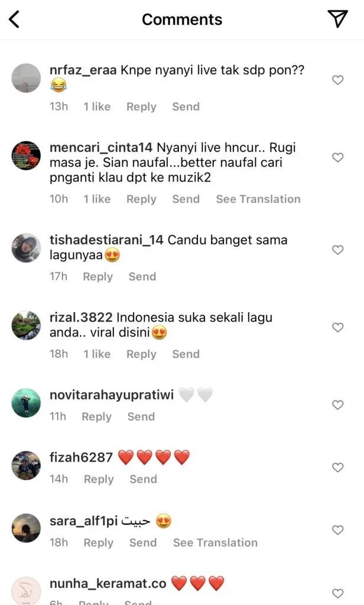View the 1 like on nrfaz_eraa's comment
Screen dimensions: 364x605
click(x=97, y=106)
